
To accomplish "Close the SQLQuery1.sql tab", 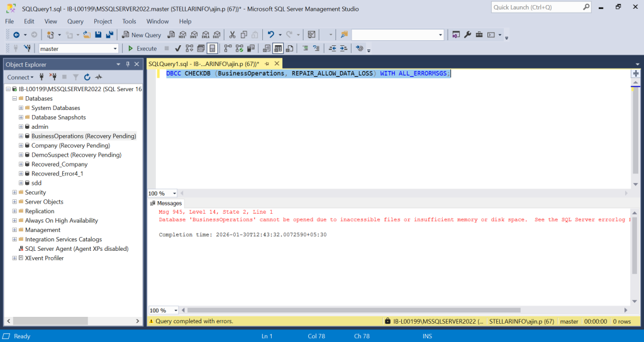I will point(277,63).
